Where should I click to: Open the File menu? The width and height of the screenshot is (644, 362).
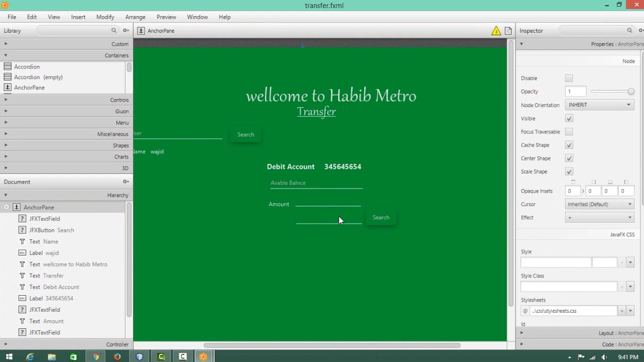coord(12,17)
